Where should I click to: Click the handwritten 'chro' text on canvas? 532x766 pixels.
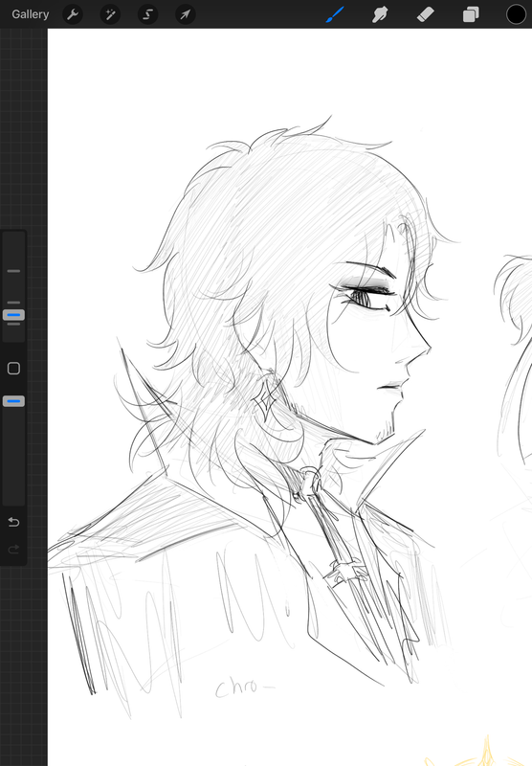pos(236,687)
